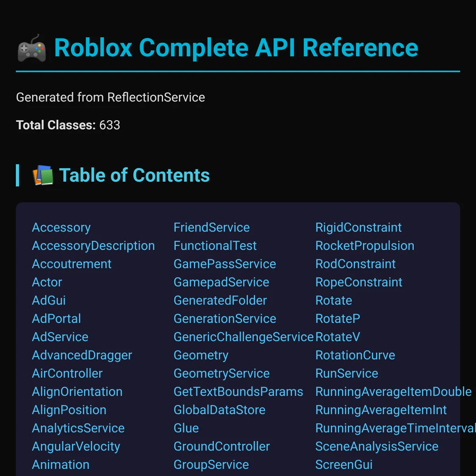This screenshot has height=476, width=476.
Task: Select the GenericChallengeService entry
Action: (244, 337)
